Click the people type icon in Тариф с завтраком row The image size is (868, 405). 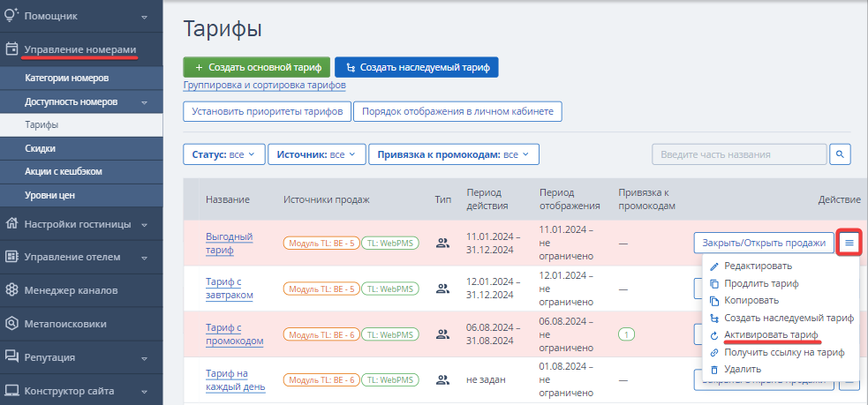(x=442, y=289)
